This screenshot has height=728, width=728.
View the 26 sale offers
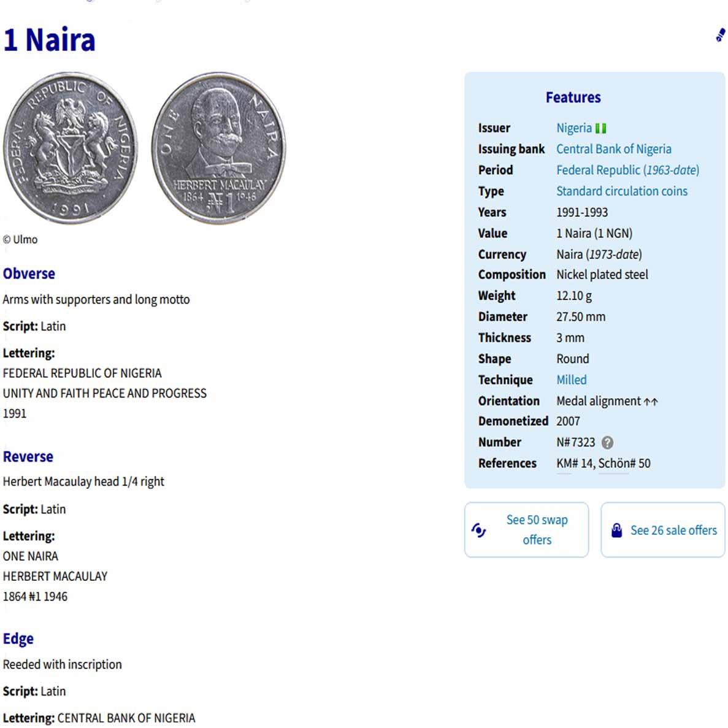[x=673, y=531]
